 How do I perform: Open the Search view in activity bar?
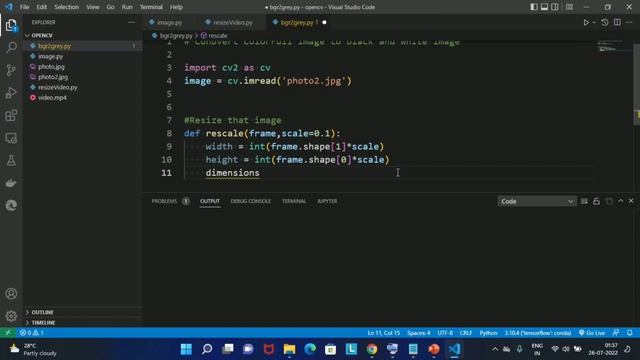[11, 48]
